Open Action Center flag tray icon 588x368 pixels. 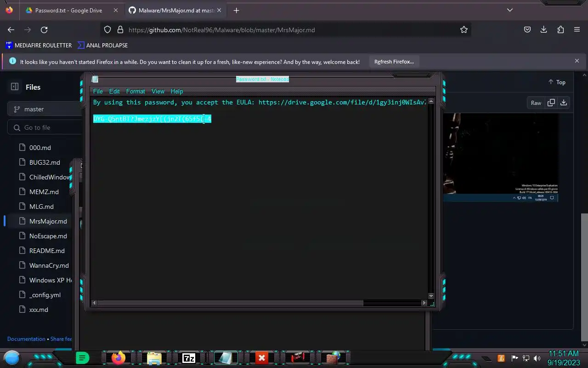pos(514,358)
